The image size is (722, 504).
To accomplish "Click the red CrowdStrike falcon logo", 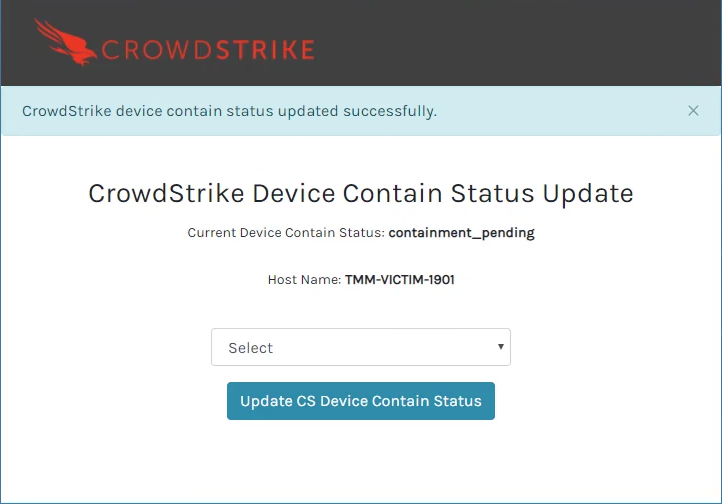I will 65,42.
